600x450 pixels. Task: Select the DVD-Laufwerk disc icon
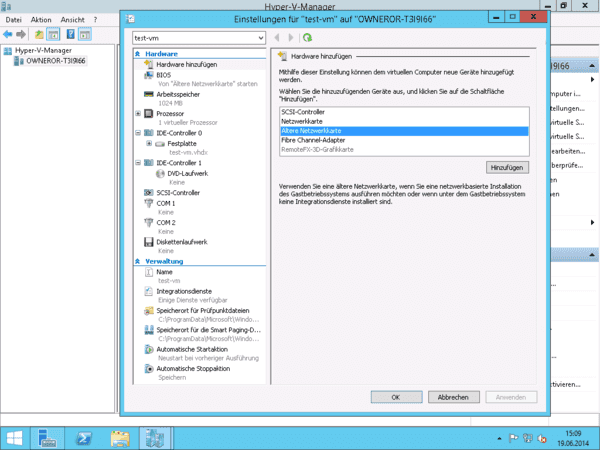click(160, 174)
